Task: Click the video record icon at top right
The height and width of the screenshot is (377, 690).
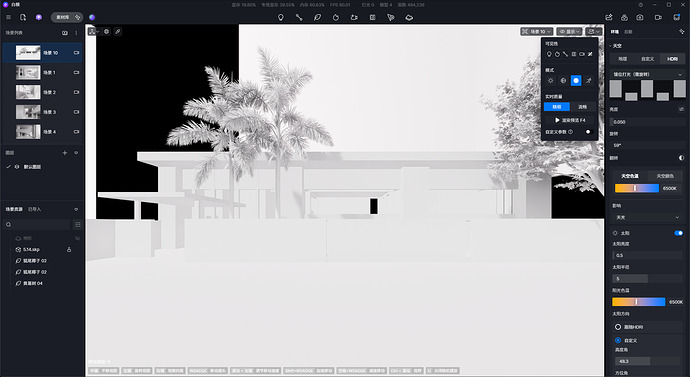Action: [658, 18]
